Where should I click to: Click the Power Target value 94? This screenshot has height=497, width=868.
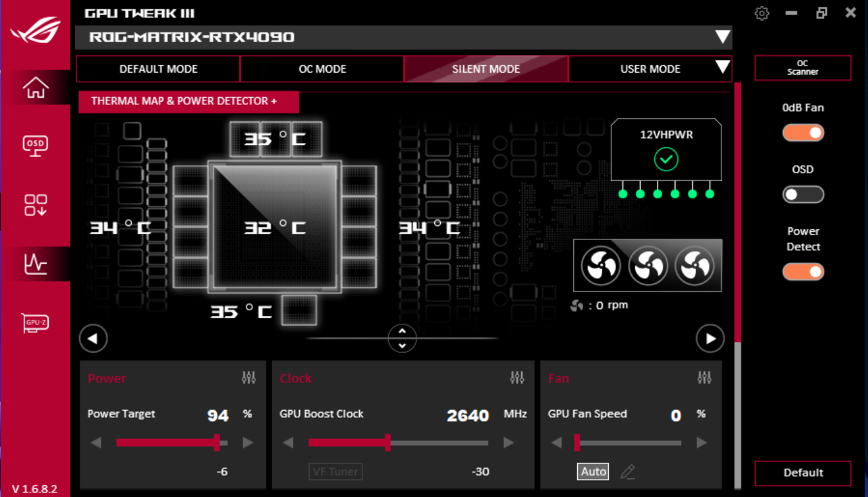217,416
